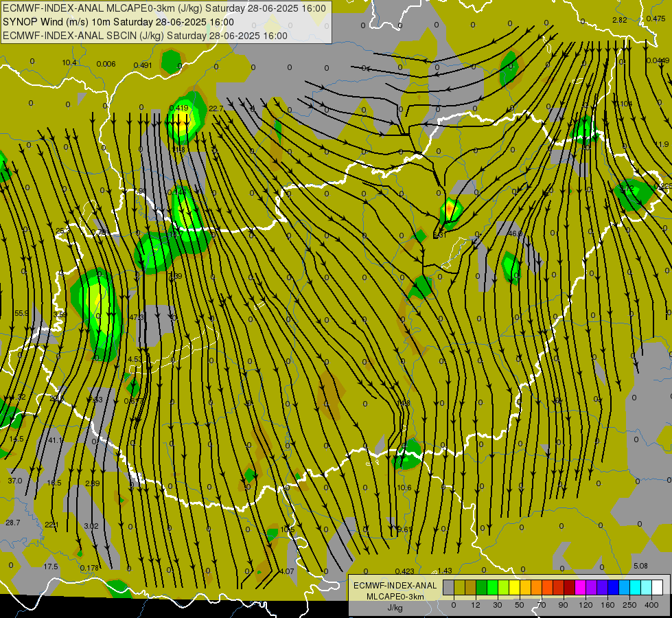Screen dimensions: 672x618
Task: Click the legend tick label 400
Action: [651, 605]
